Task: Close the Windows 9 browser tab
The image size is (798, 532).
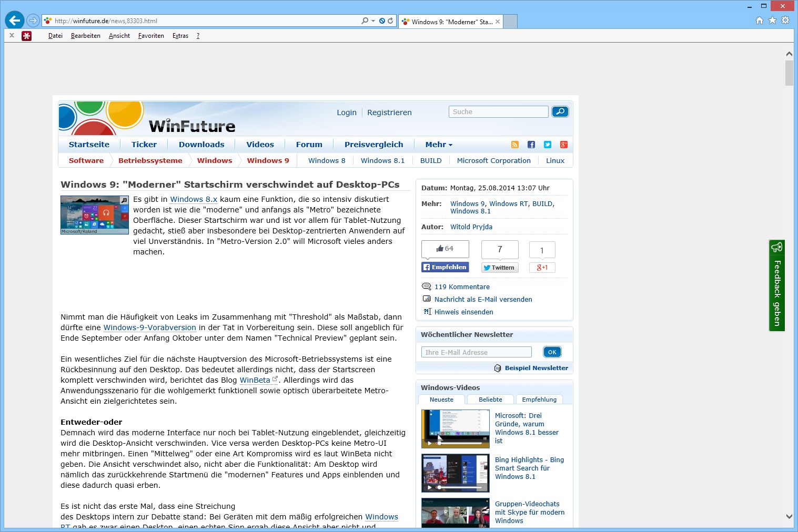Action: click(498, 22)
